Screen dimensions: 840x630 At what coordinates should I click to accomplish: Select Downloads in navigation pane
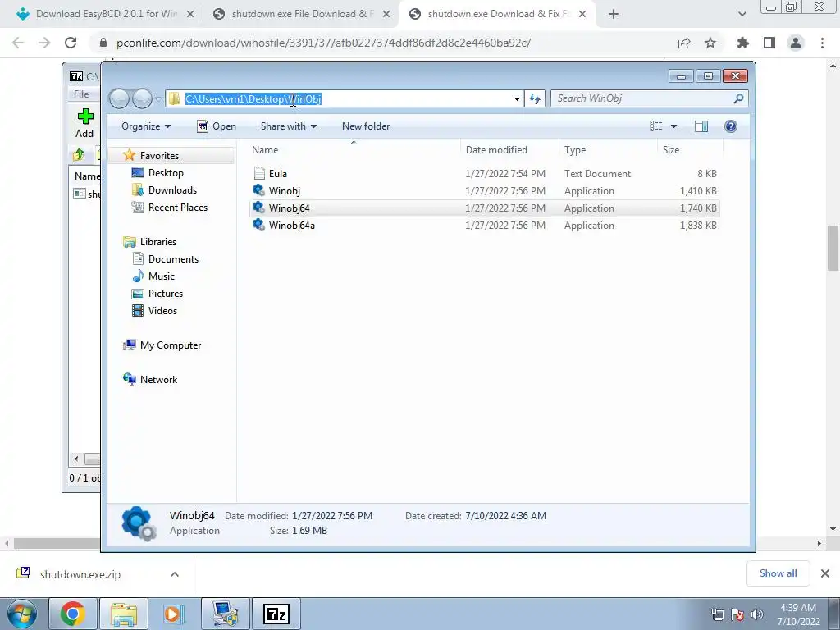coord(172,189)
